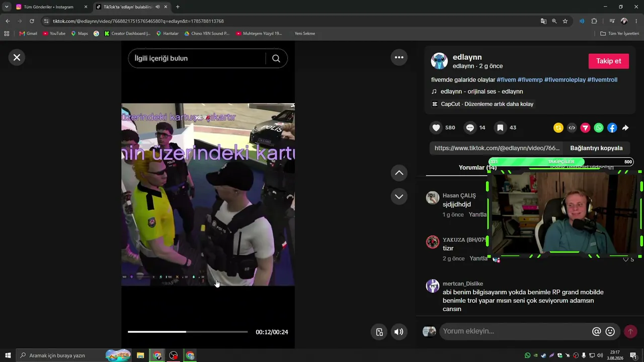Open the video's three-dot more menu
Image resolution: width=644 pixels, height=362 pixels.
tap(399, 57)
